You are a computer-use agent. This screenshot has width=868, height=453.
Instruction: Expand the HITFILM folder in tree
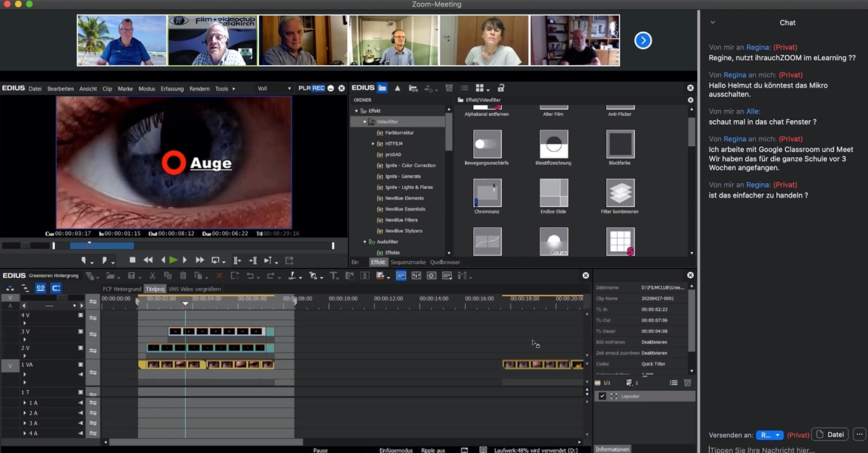[373, 144]
